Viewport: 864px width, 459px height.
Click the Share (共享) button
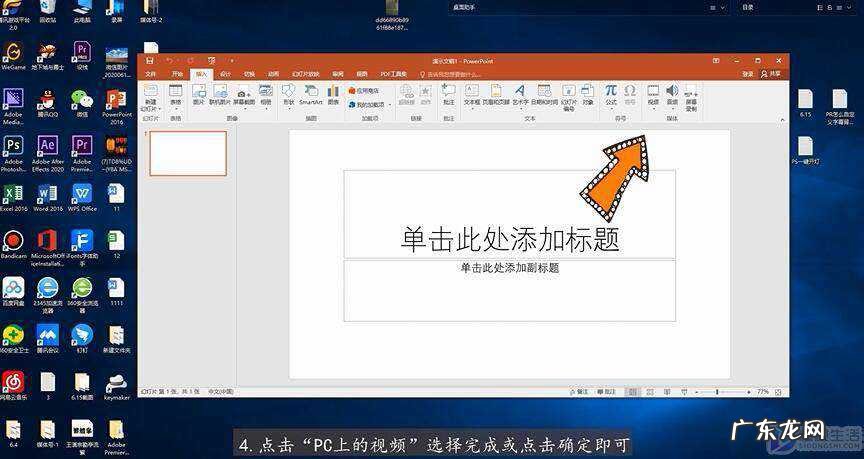click(771, 74)
